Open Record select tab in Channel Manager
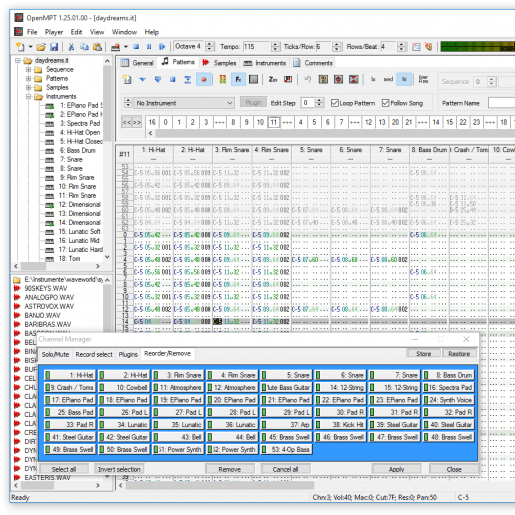This screenshot has width=515, height=515. [x=94, y=354]
